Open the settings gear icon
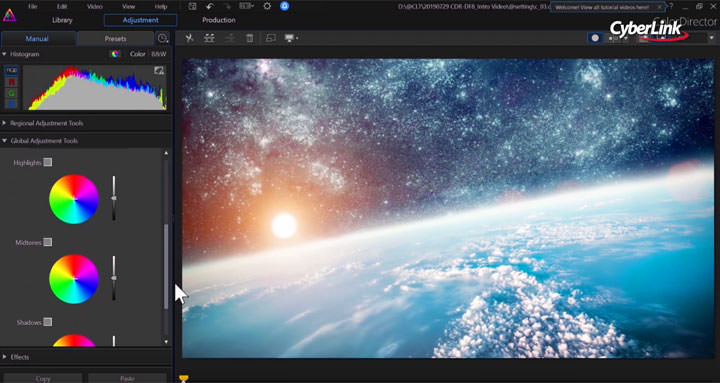The image size is (720, 383). [267, 6]
